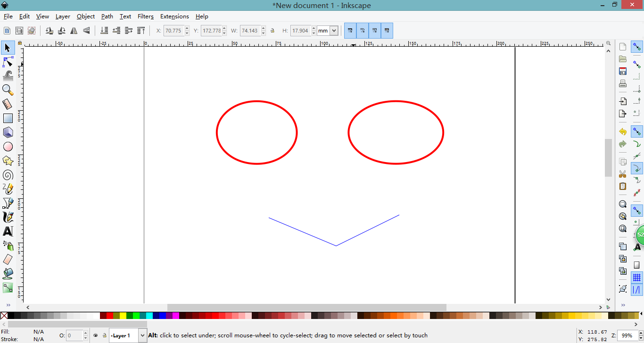Select the Zoom tool in toolbox
Viewport: 644px width, 343px height.
point(8,90)
